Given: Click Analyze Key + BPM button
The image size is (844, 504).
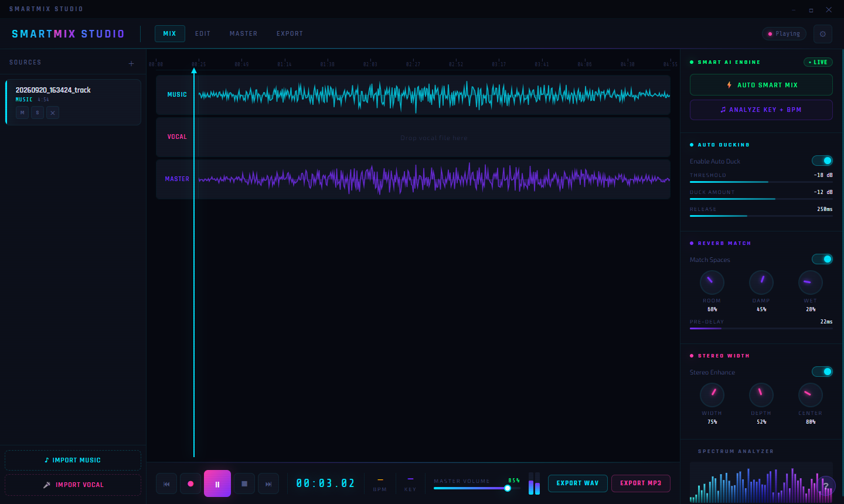Looking at the screenshot, I should [x=761, y=110].
